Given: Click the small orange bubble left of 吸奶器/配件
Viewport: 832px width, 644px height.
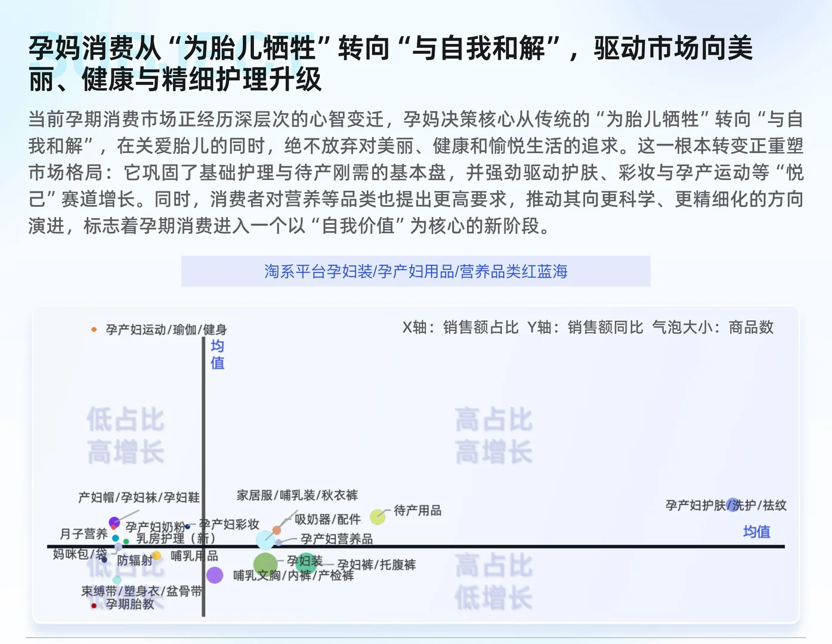Looking at the screenshot, I should pos(277,530).
